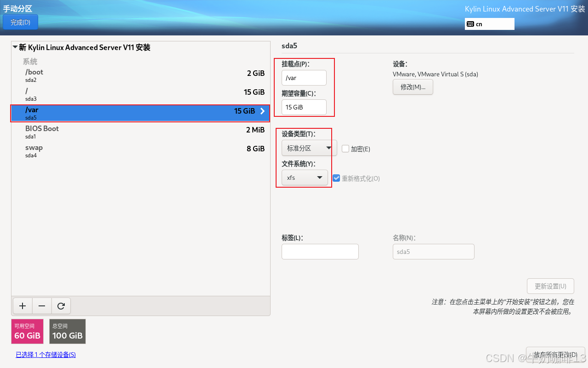The image size is (588, 368).
Task: Click the 总空间 100 GiB indicator
Action: [x=68, y=331]
